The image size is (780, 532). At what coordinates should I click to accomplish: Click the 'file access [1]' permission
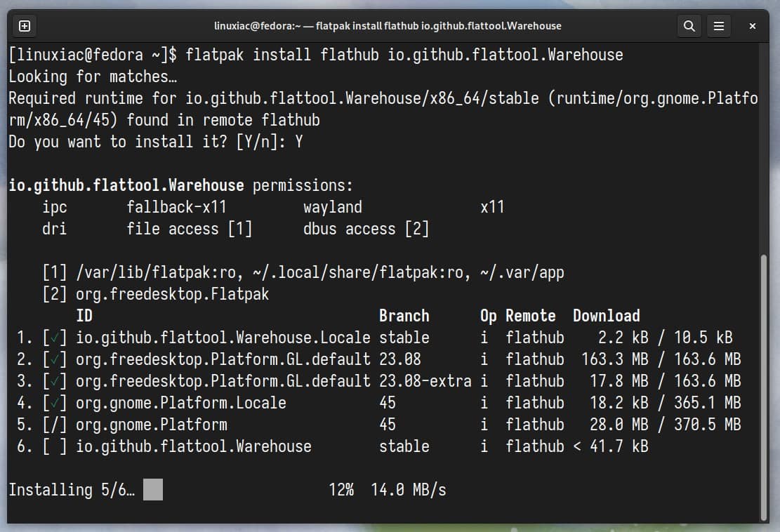click(189, 229)
